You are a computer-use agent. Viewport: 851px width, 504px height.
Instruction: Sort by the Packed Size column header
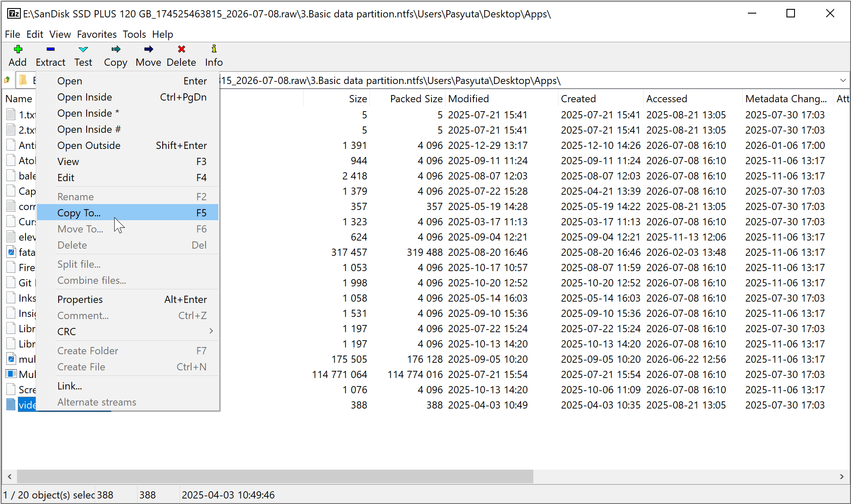coord(416,98)
